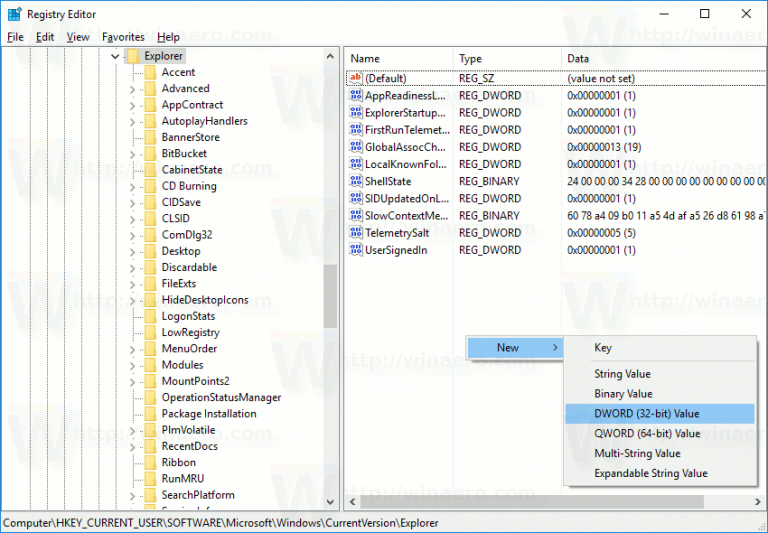768x533 pixels.
Task: Click the (Default) string value icon
Action: (356, 78)
